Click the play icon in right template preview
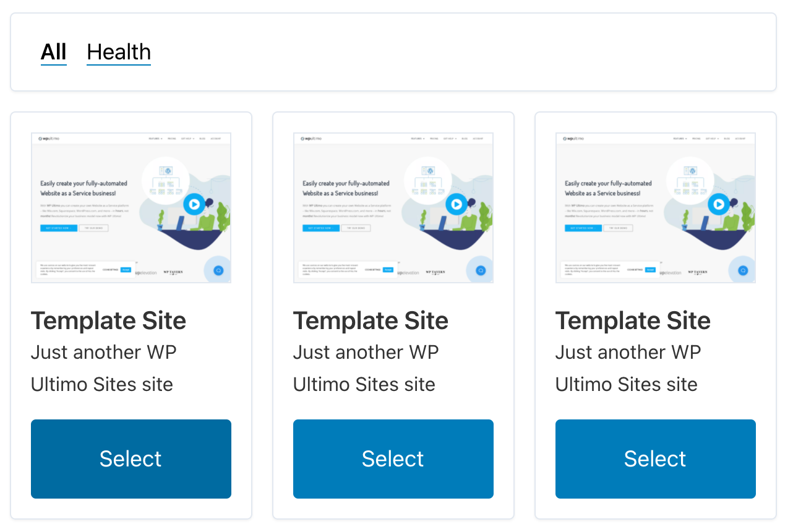The width and height of the screenshot is (793, 532). (x=719, y=204)
